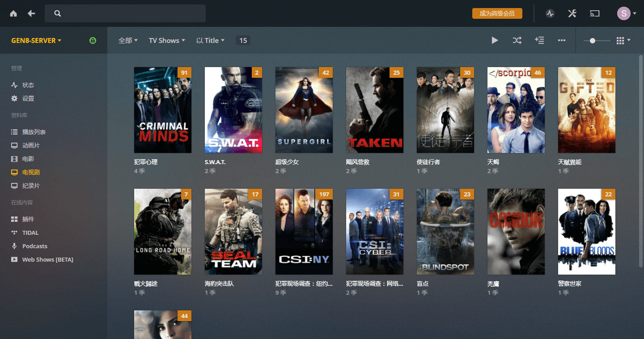Open the CSI: NY poster
This screenshot has height=339, width=644.
tap(304, 232)
